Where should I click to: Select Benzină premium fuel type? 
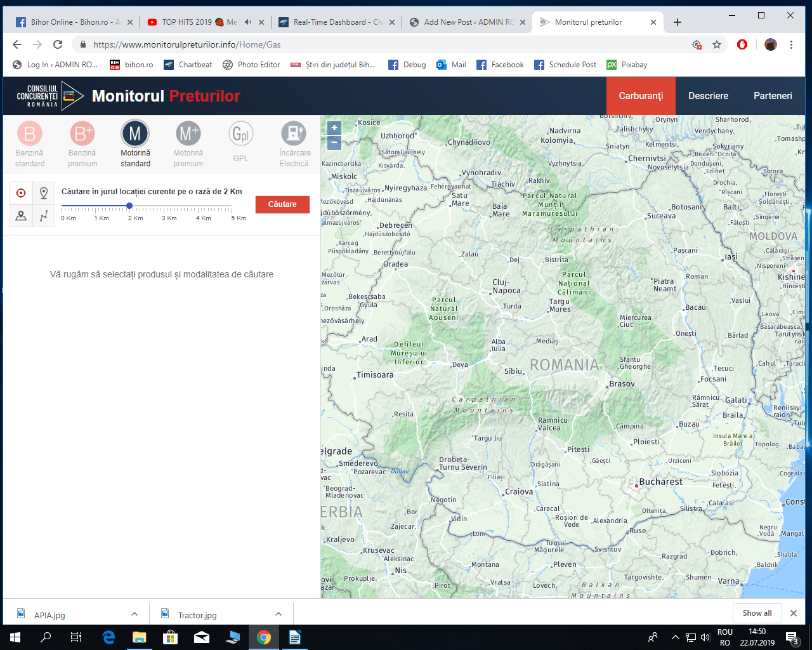point(82,134)
